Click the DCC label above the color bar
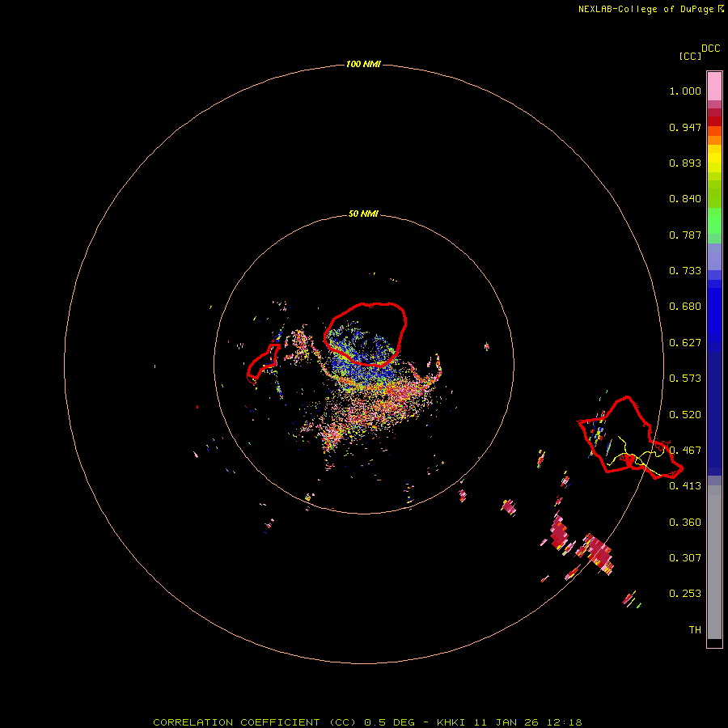The image size is (728, 728). coord(710,49)
